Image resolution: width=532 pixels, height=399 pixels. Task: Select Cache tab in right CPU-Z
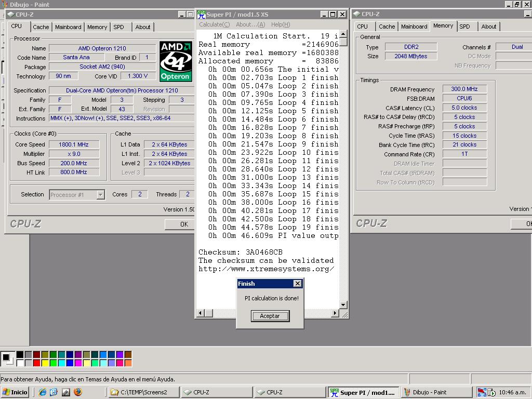[x=387, y=26]
